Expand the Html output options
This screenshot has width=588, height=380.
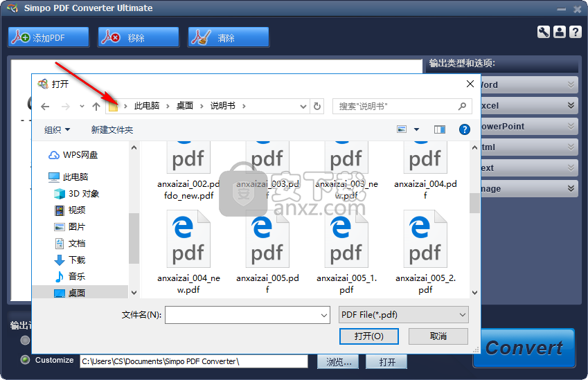pyautogui.click(x=571, y=147)
